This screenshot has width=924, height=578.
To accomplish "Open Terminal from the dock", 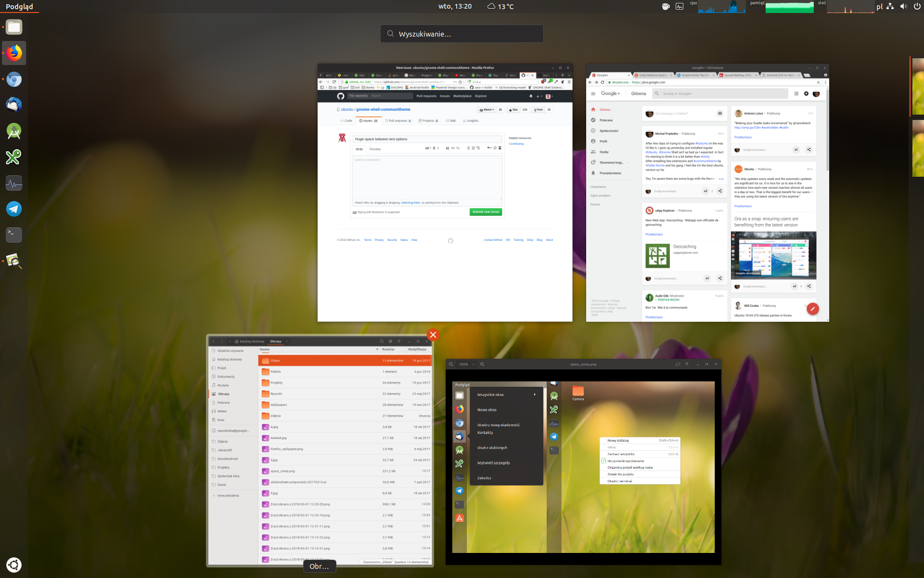I will click(x=14, y=235).
